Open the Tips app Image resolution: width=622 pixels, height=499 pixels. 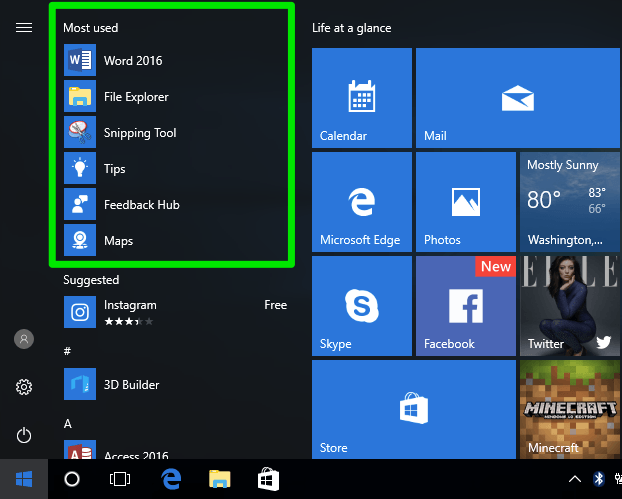click(114, 169)
